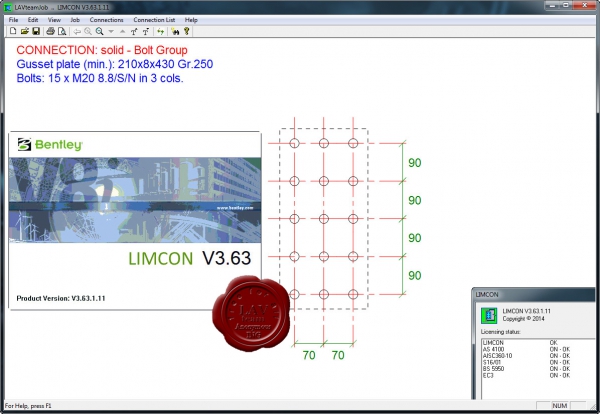Open the Edit menu
600x414 pixels.
tap(33, 20)
